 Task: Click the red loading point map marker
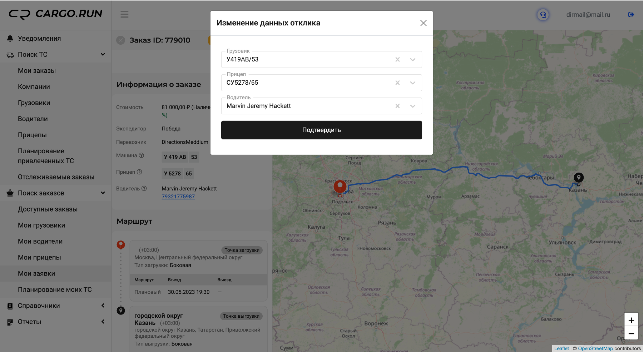pyautogui.click(x=340, y=186)
